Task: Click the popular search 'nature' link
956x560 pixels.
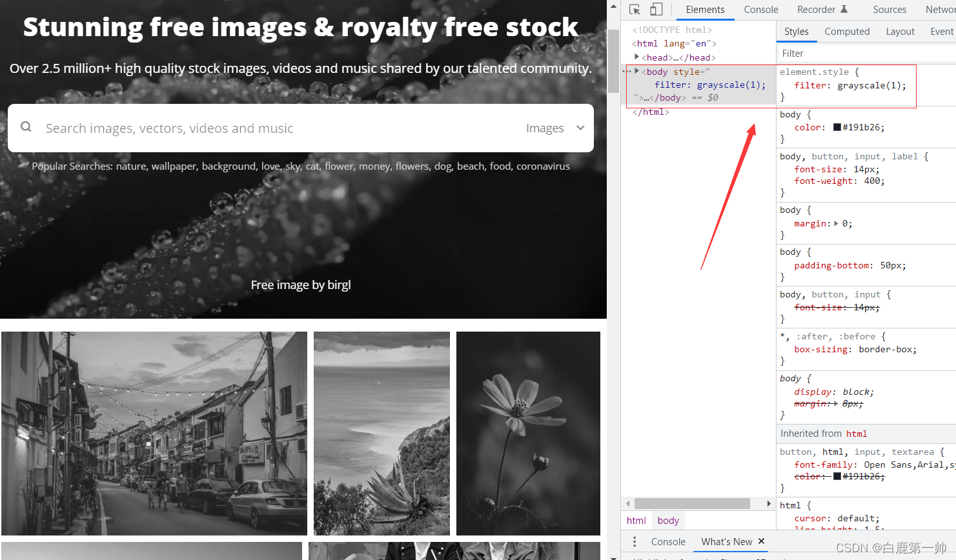Action: (131, 166)
